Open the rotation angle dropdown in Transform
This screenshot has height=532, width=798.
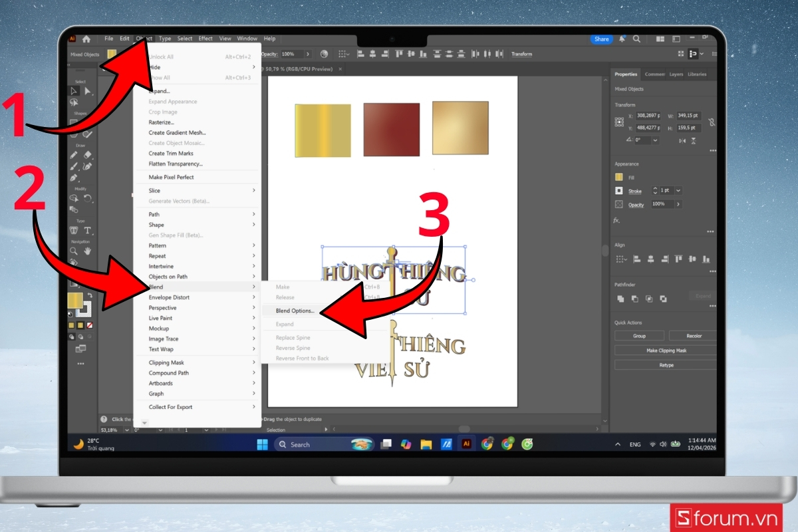pos(655,141)
